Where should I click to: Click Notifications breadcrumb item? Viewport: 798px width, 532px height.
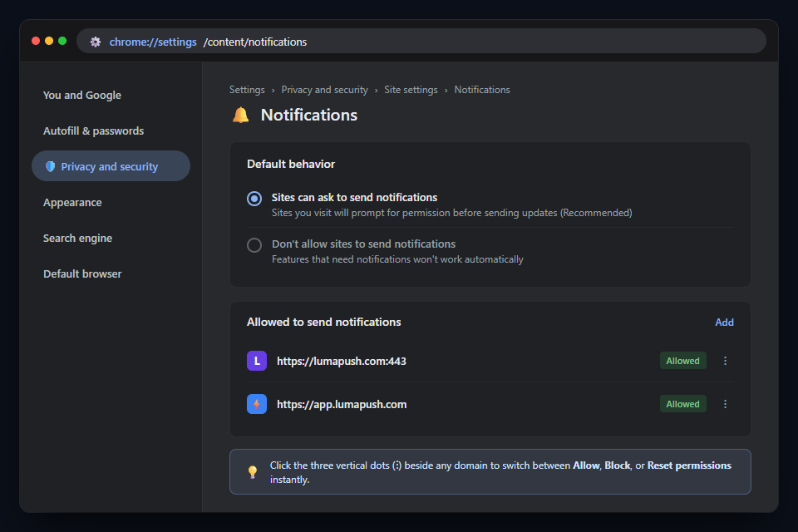coord(482,90)
